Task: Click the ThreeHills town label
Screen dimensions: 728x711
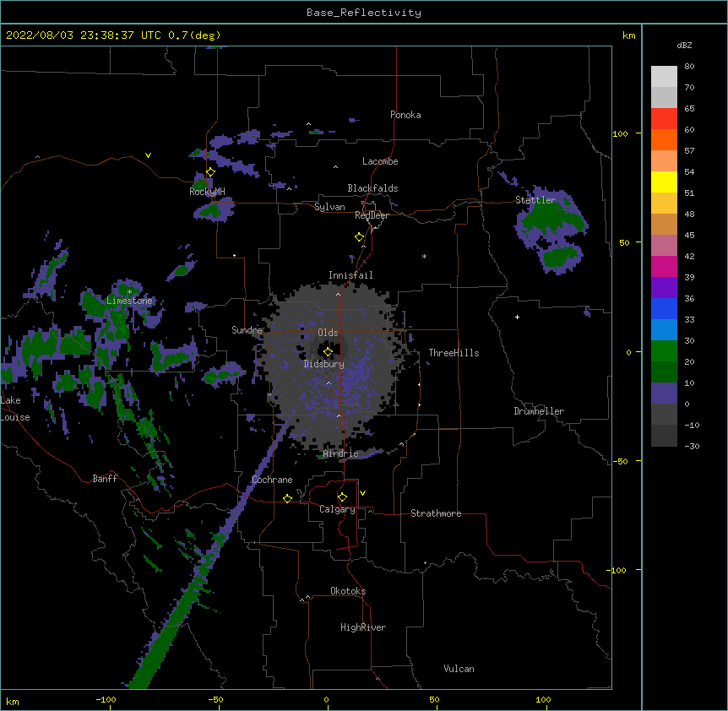Action: click(454, 353)
